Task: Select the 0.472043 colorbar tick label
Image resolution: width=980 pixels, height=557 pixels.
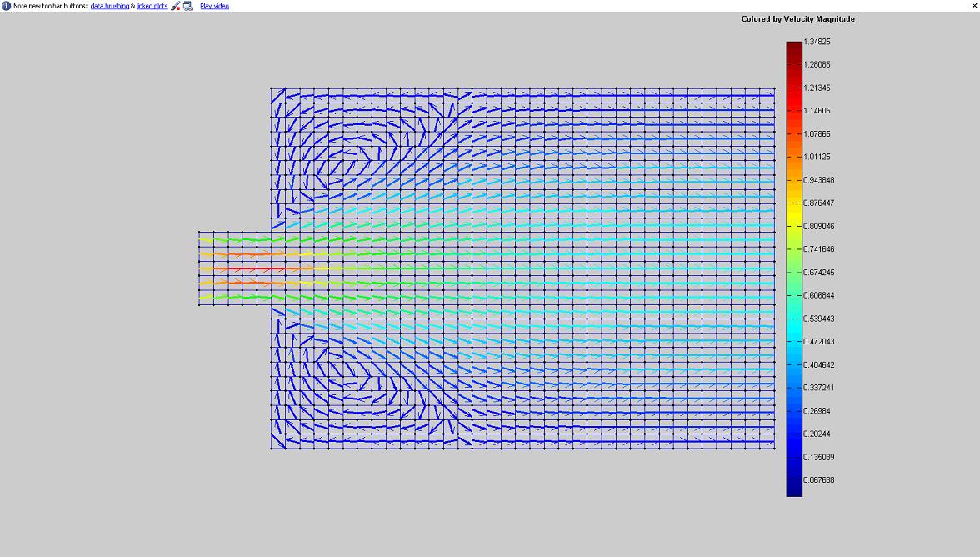Action: click(818, 341)
